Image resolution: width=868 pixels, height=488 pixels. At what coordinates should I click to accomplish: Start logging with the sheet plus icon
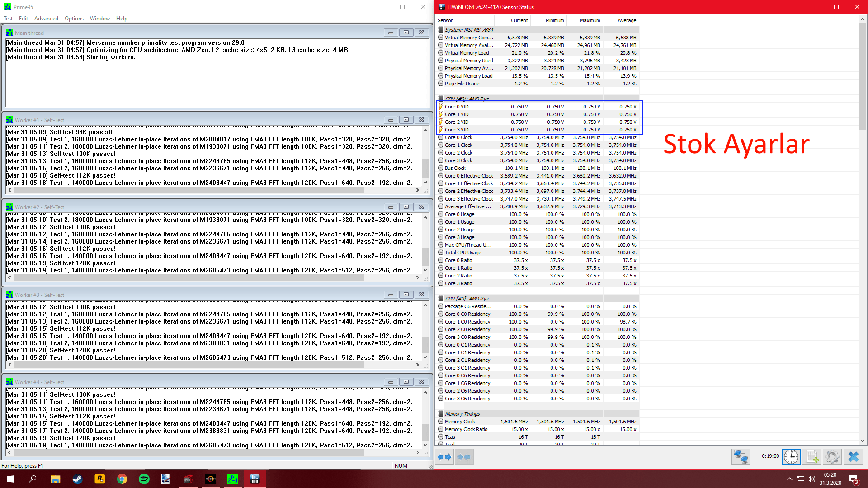[812, 457]
